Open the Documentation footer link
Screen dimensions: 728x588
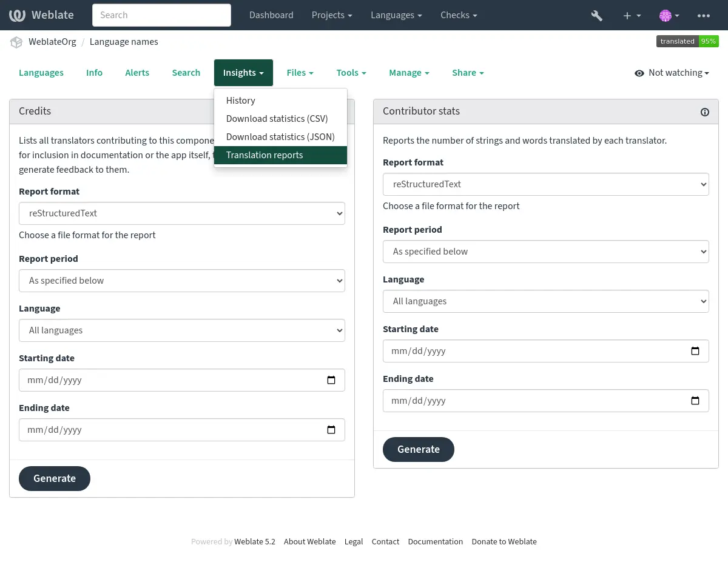[x=436, y=542]
